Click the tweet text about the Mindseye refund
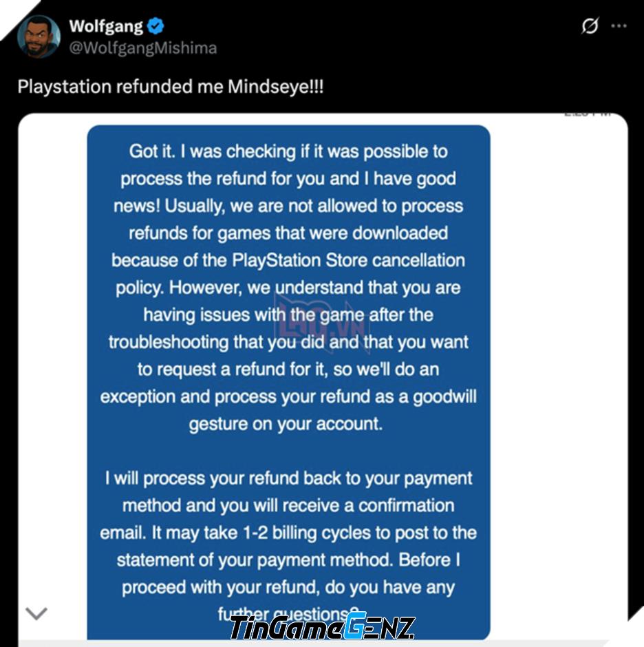 (x=171, y=87)
